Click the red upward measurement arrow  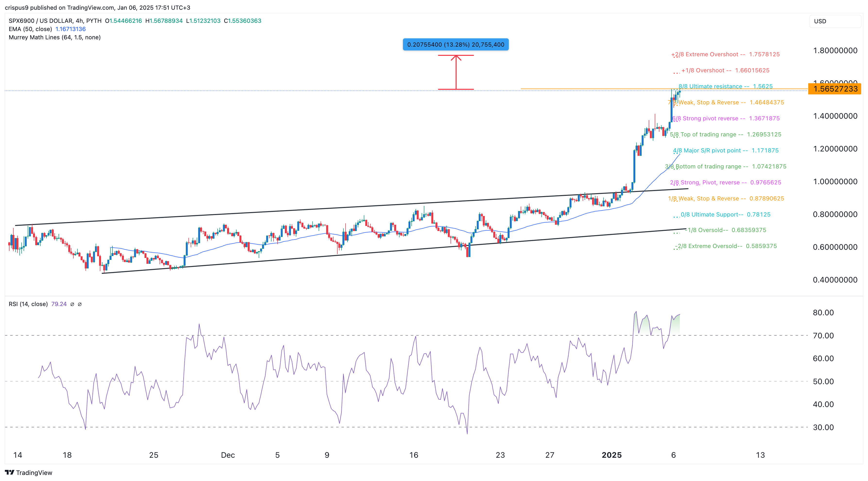[456, 72]
